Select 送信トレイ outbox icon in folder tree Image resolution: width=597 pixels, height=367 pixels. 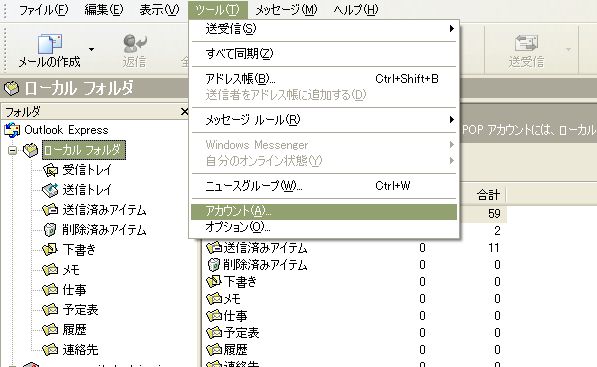coord(50,190)
